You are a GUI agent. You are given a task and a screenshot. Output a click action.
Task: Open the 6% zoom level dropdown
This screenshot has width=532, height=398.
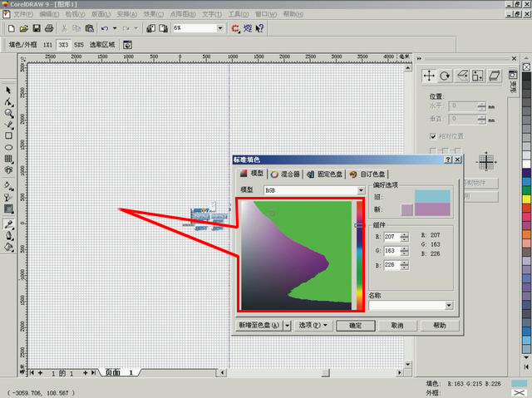[219, 28]
